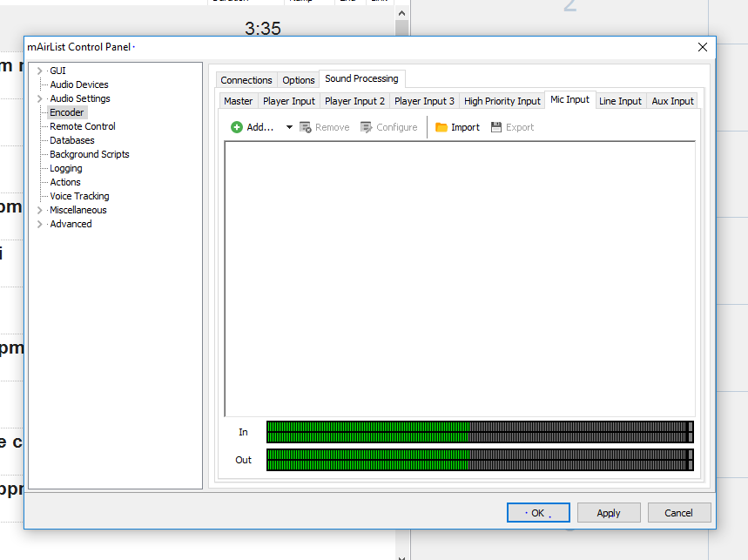Open the Logging settings page
The image size is (748, 560).
pyautogui.click(x=66, y=168)
